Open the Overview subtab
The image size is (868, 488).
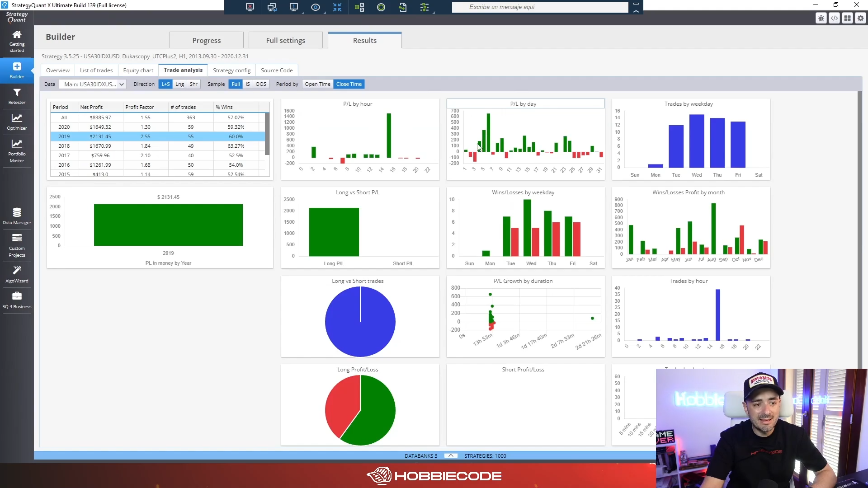pyautogui.click(x=58, y=70)
